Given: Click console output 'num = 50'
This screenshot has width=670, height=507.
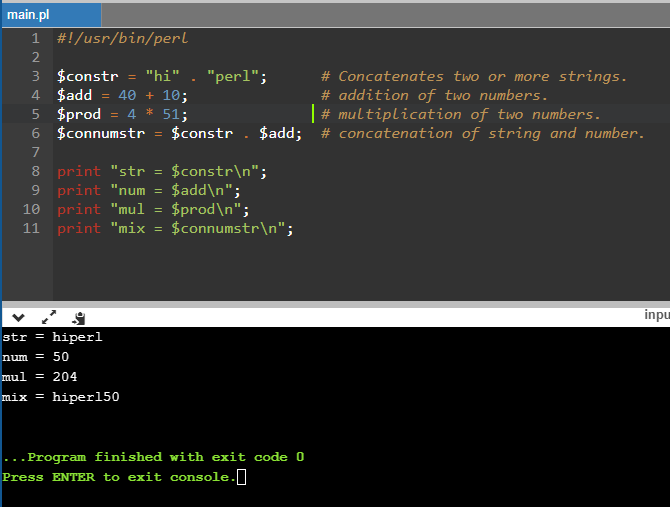Looking at the screenshot, I should [x=35, y=357].
